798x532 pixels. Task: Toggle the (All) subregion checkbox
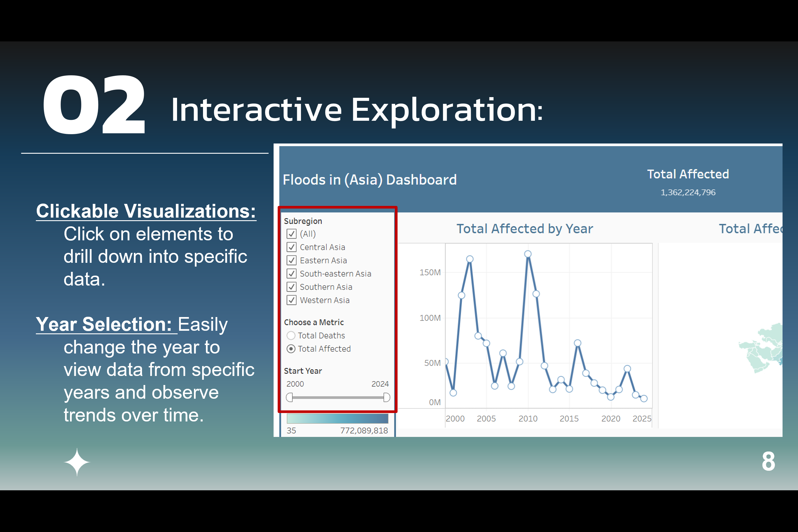(x=291, y=234)
